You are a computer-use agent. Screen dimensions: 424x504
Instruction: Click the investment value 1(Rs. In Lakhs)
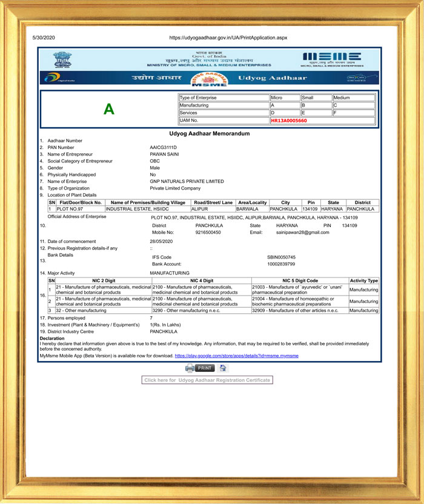[x=165, y=325]
